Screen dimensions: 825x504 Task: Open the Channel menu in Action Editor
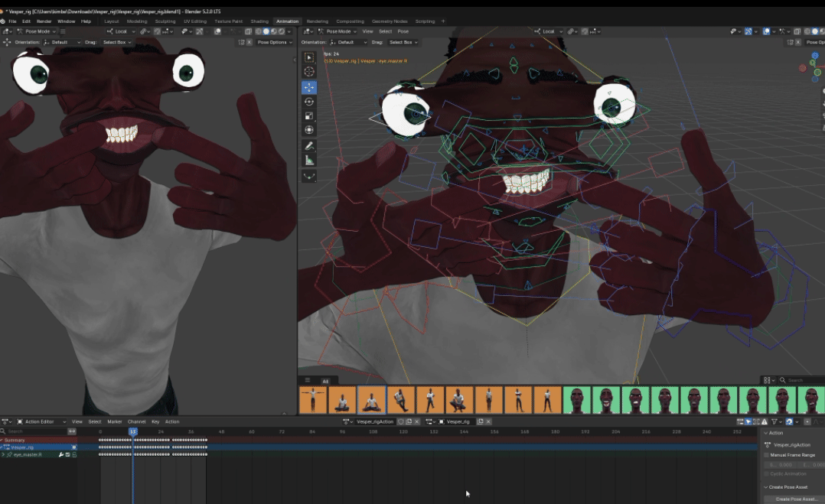coord(136,421)
